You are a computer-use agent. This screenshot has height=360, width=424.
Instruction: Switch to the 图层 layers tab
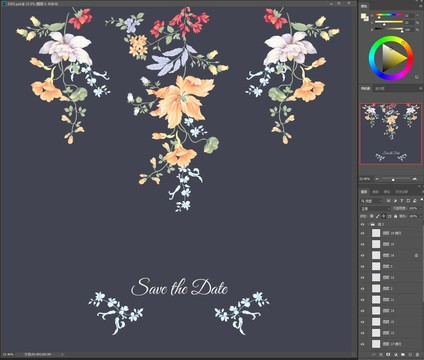(364, 192)
